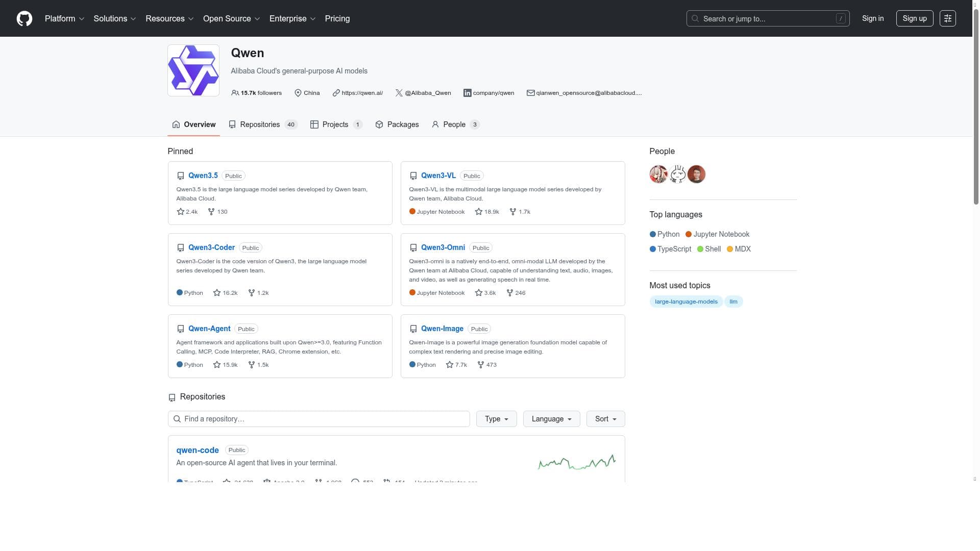The height and width of the screenshot is (551, 980).
Task: Click TypeScript under Top languages
Action: (x=670, y=249)
